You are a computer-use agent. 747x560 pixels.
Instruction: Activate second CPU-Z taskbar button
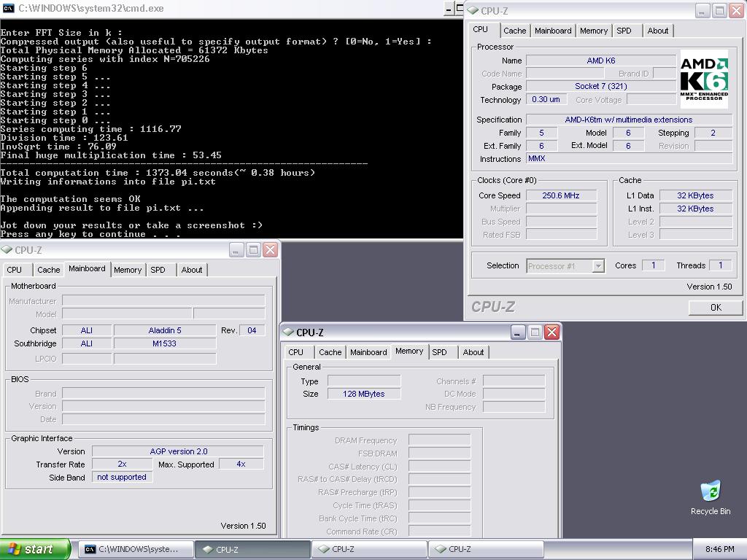pos(369,549)
